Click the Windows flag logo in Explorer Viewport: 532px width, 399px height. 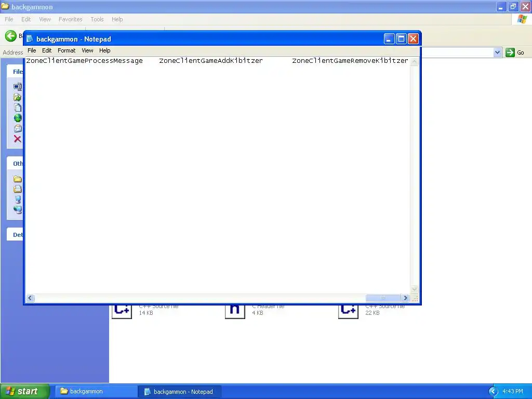point(522,19)
